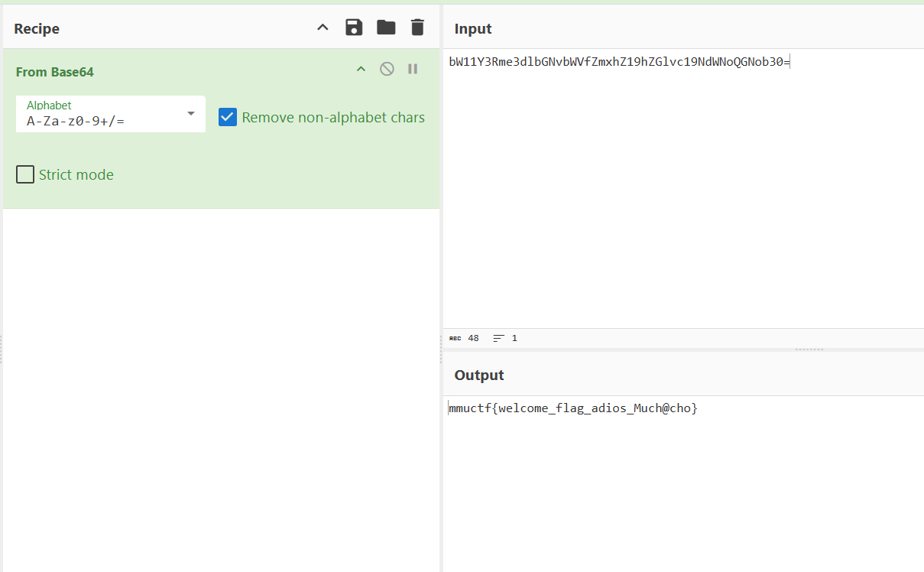Screen dimensions: 924x572
Task: Disable the From Base64 operation
Action: point(387,69)
